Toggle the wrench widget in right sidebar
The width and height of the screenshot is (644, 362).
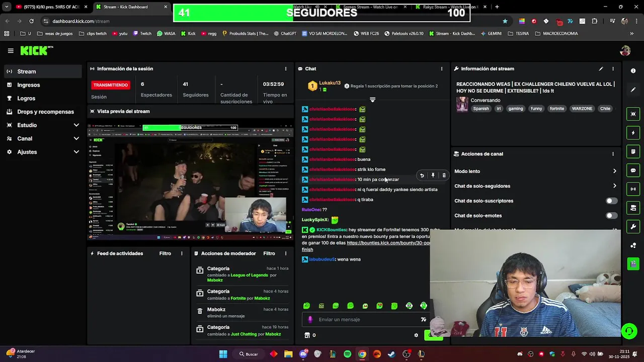pos(633,226)
